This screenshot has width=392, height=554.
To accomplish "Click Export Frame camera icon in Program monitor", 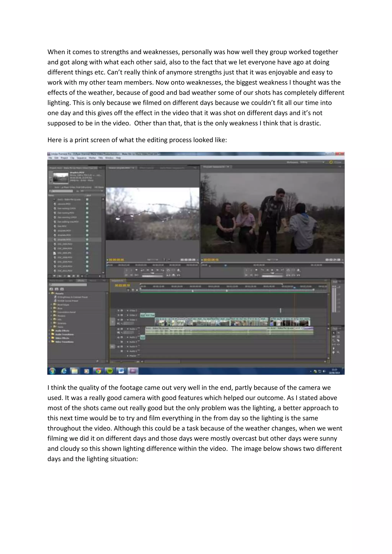I will tap(299, 270).
